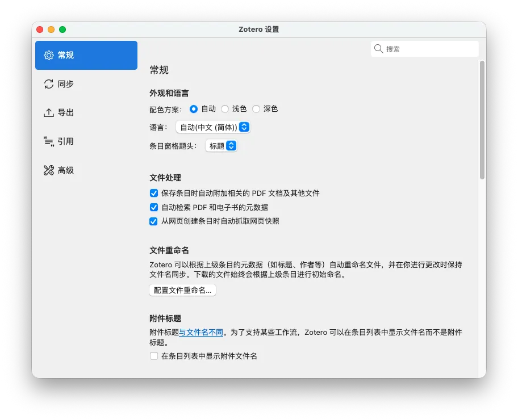Open the 导出 settings pane
Viewport: 518px width, 420px height.
click(x=86, y=113)
